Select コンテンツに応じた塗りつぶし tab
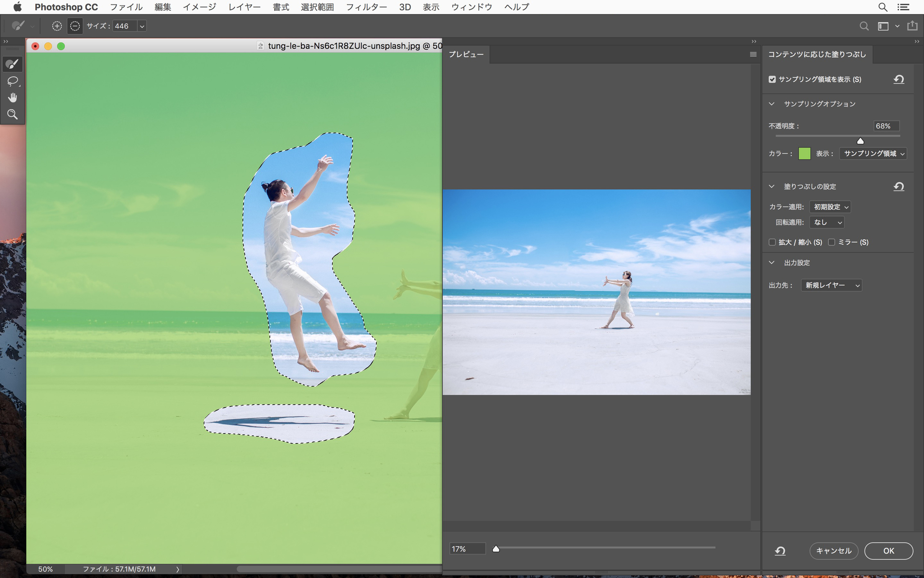 click(x=817, y=54)
